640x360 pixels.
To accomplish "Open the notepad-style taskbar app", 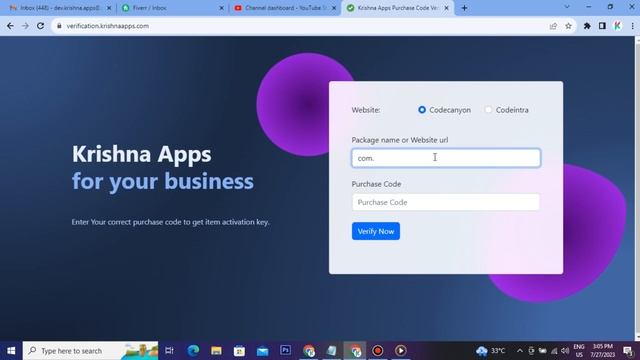I will (x=332, y=351).
